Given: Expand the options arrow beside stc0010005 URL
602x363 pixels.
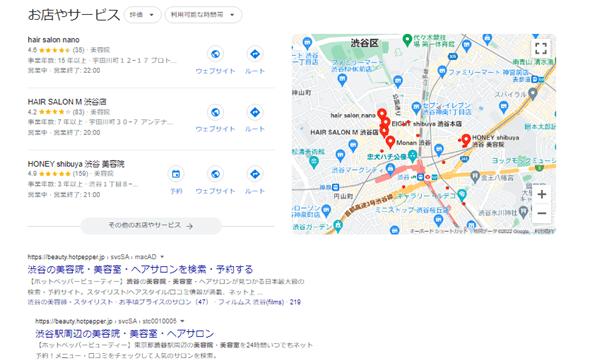Looking at the screenshot, I should coord(182,321).
